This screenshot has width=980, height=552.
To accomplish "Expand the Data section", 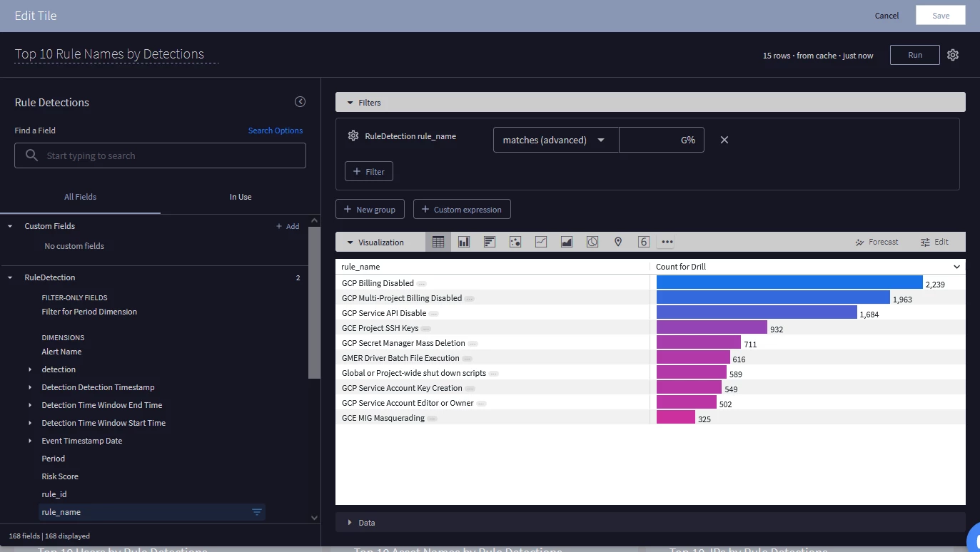I will (350, 523).
